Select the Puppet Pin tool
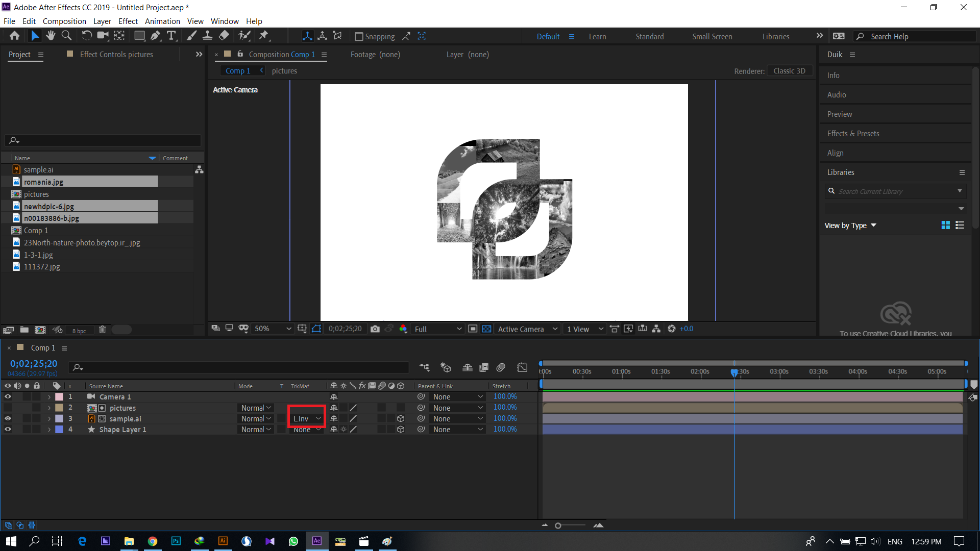Screen dimensions: 980x551 tap(264, 36)
